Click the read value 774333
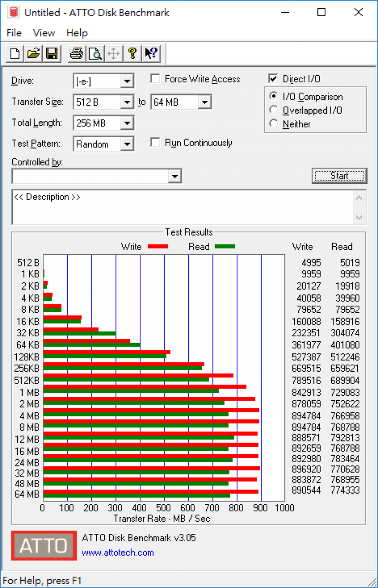This screenshot has height=588, width=378. (346, 490)
